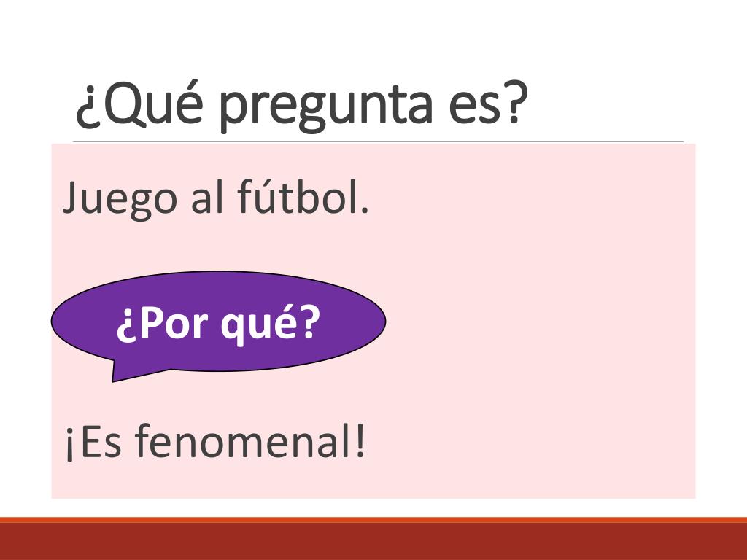The height and width of the screenshot is (560, 747).
Task: Select the word "pregunta" in the title
Action: (x=326, y=107)
